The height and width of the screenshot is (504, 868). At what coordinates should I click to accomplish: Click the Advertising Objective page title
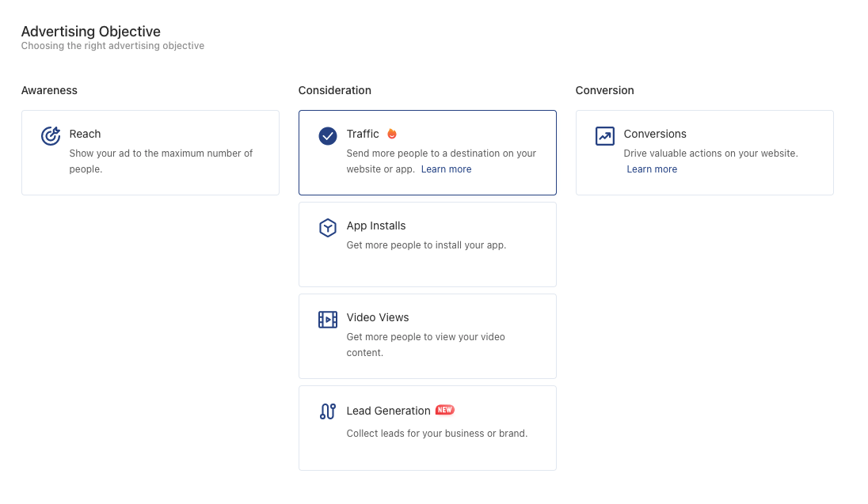91,32
